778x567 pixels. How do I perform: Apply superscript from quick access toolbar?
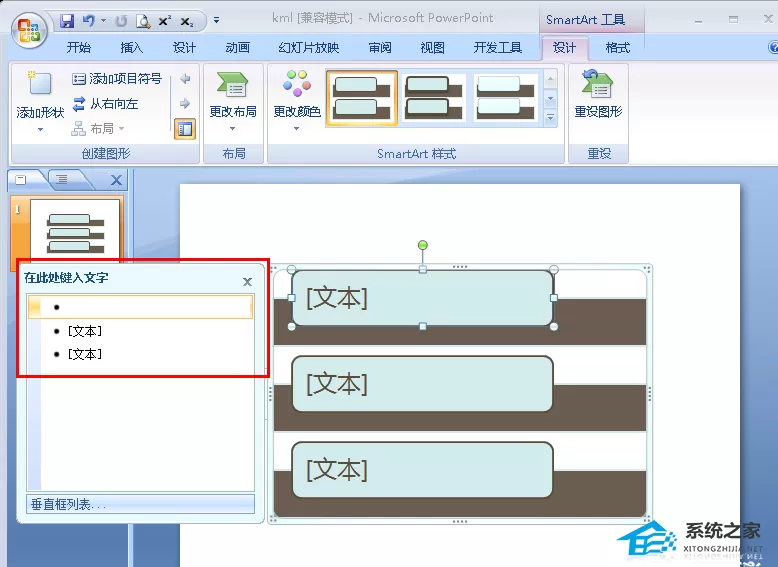pos(165,21)
